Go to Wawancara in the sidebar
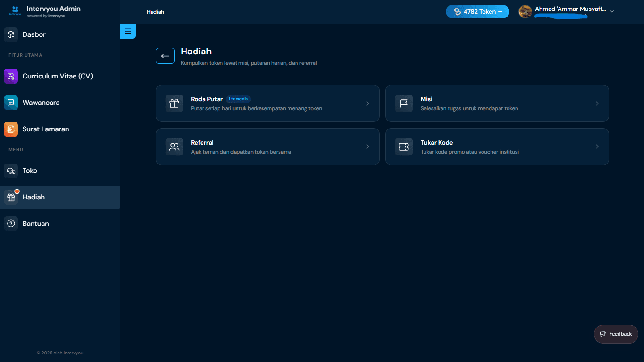Image resolution: width=644 pixels, height=362 pixels. click(x=60, y=103)
